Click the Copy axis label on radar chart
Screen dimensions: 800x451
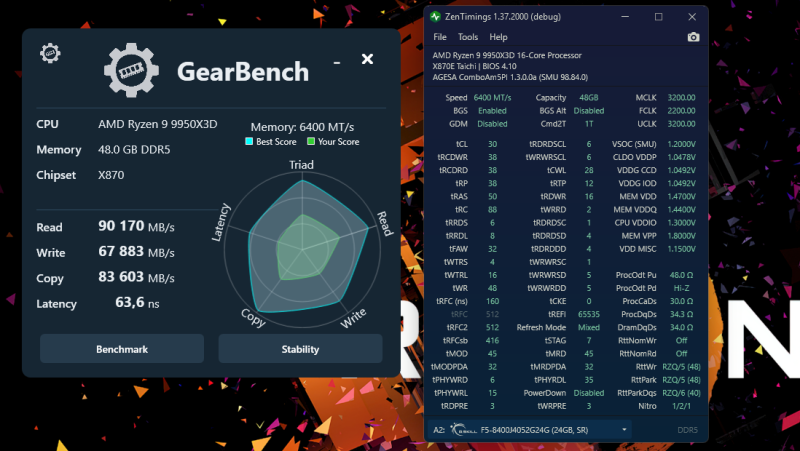click(253, 317)
